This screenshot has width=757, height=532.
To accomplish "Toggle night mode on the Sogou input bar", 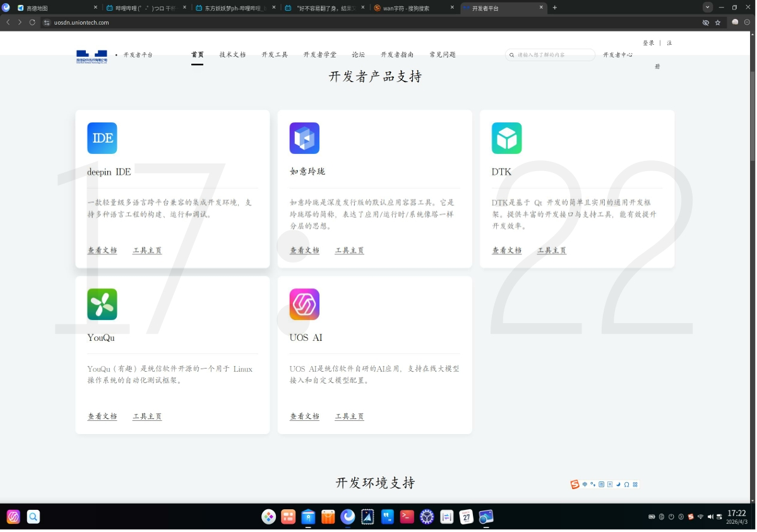I will [617, 485].
